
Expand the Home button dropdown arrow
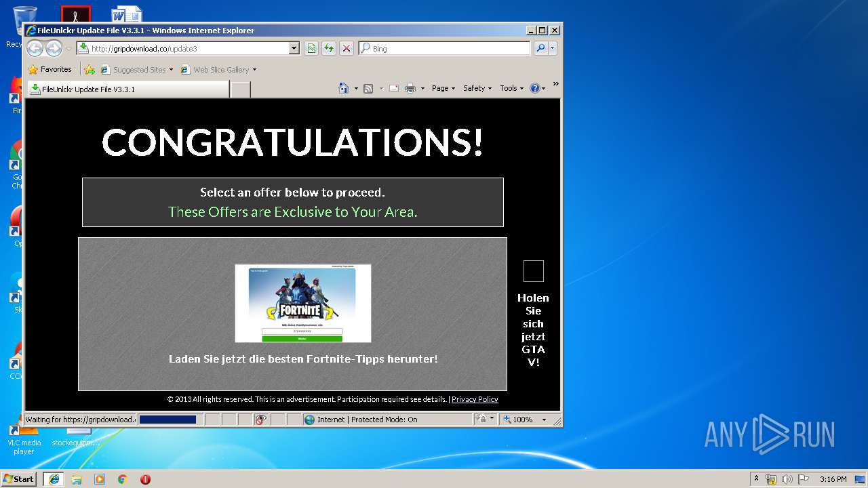[x=356, y=89]
